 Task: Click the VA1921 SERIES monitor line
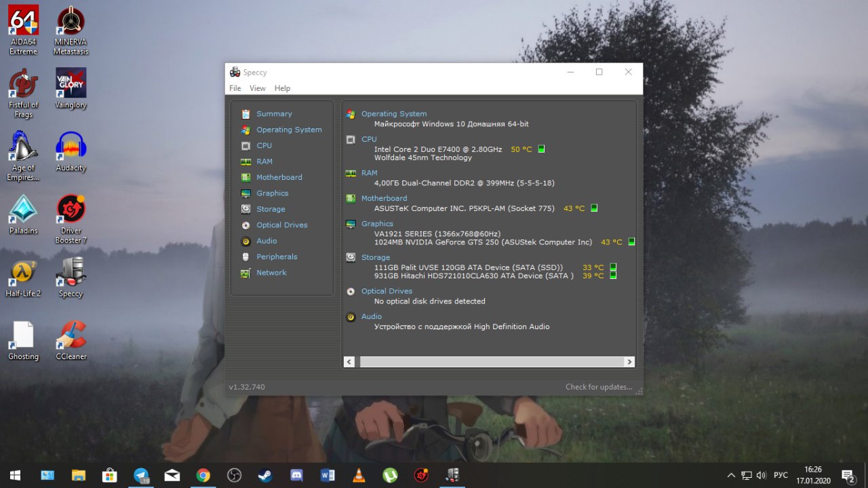point(437,233)
